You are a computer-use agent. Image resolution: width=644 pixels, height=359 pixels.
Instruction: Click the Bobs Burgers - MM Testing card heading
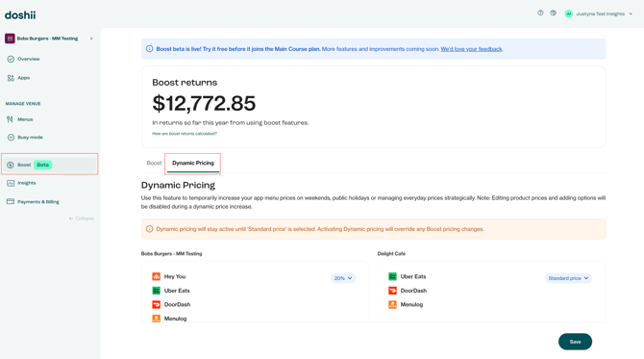(171, 254)
